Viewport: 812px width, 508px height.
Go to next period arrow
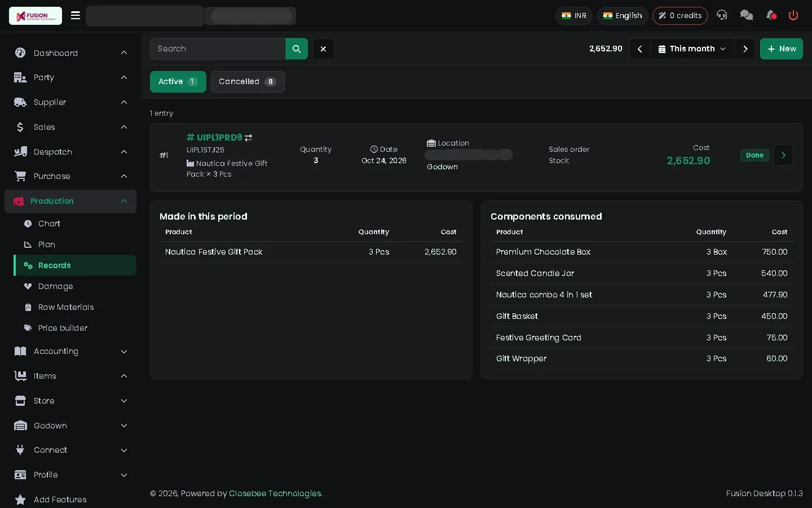point(745,49)
